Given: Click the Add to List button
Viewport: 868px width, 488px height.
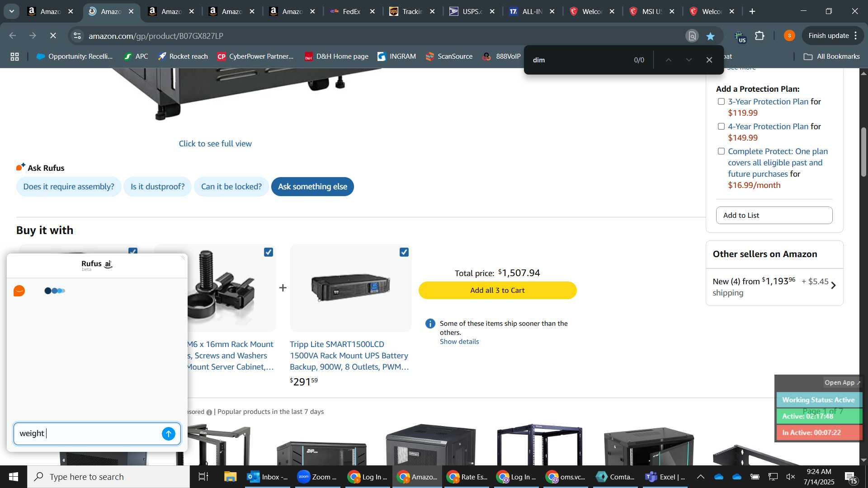Looking at the screenshot, I should 774,216.
